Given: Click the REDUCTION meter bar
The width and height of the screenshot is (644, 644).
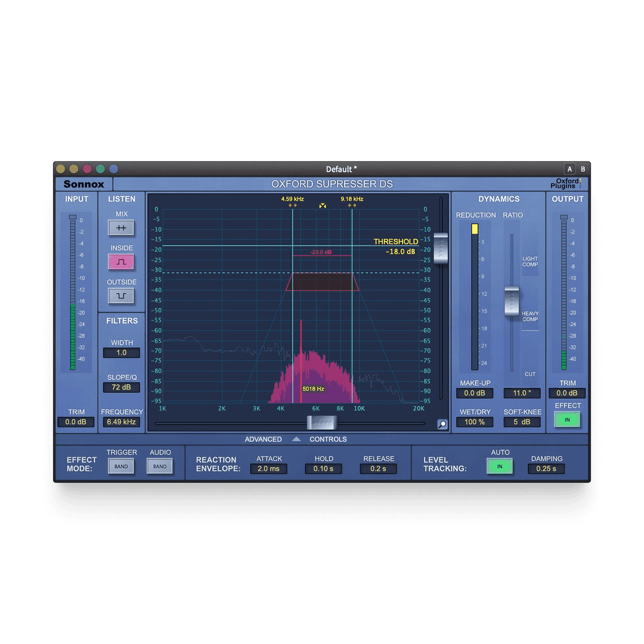Looking at the screenshot, I should pyautogui.click(x=474, y=297).
